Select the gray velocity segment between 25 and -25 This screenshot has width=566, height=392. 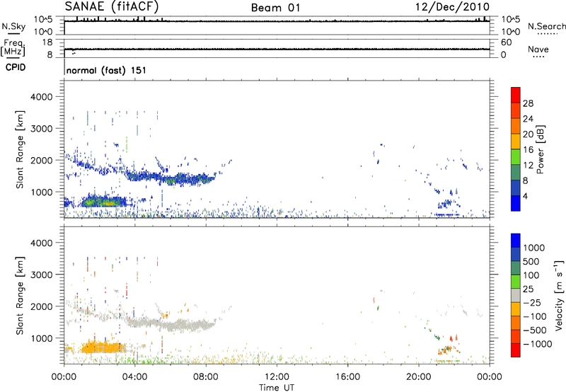click(x=516, y=295)
